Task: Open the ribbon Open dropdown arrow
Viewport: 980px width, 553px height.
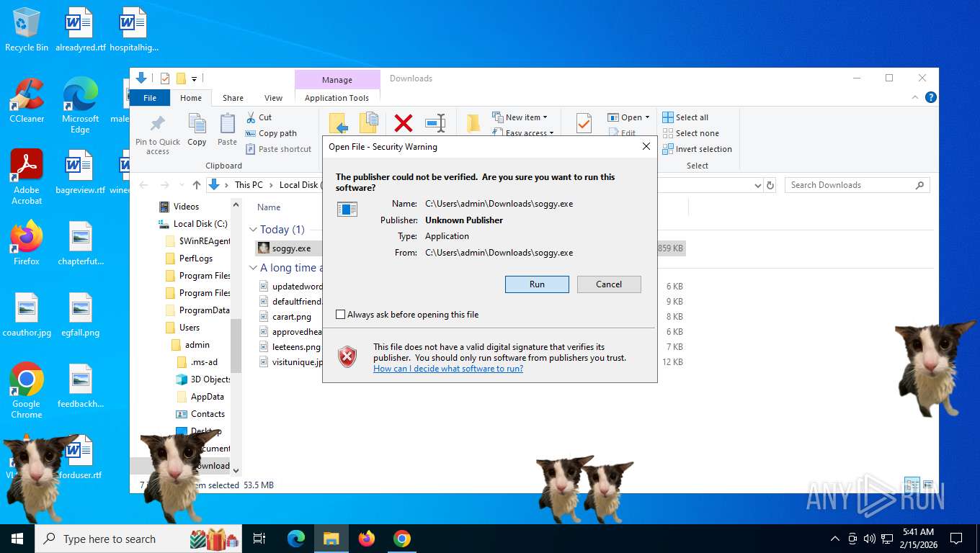Action: (647, 117)
